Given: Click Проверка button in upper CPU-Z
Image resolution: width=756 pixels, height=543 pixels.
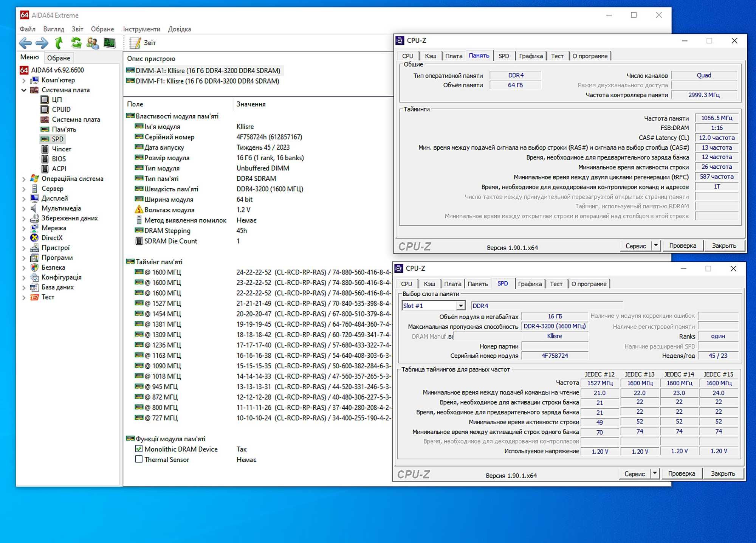Looking at the screenshot, I should pyautogui.click(x=683, y=245).
